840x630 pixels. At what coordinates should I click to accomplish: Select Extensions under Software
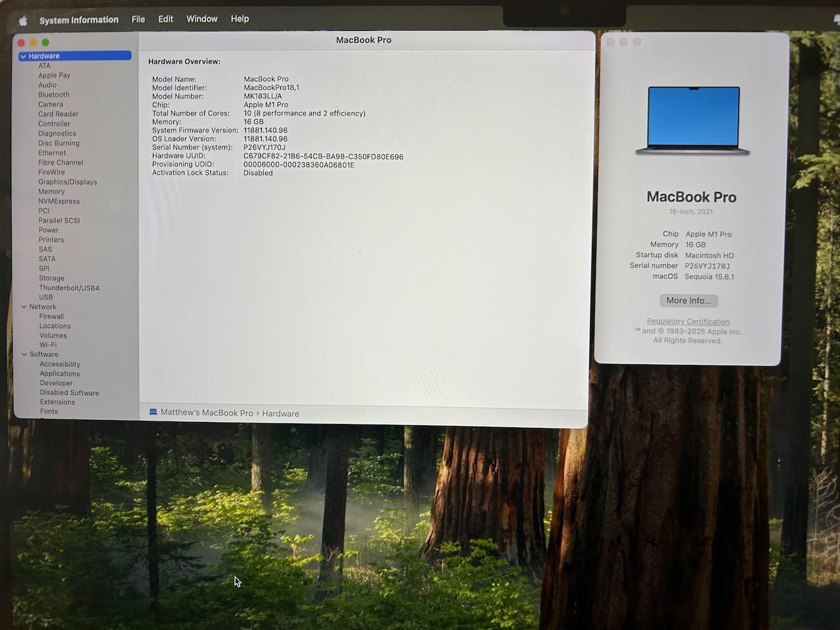pyautogui.click(x=58, y=402)
